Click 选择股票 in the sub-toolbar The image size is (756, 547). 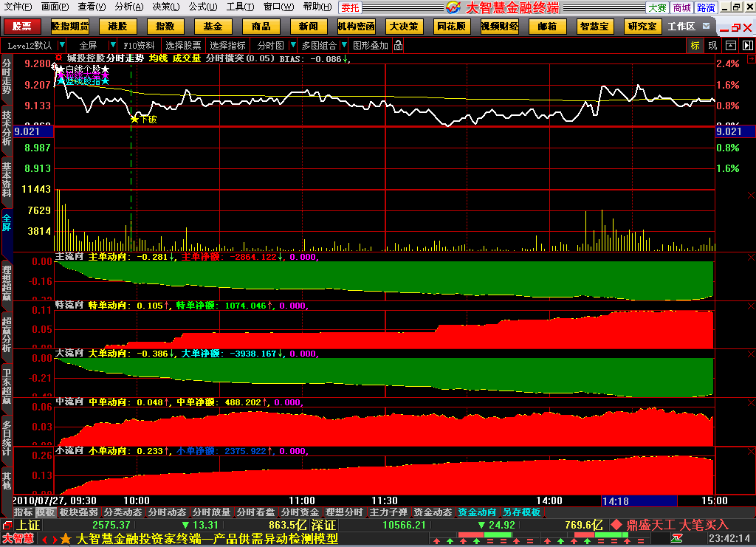pyautogui.click(x=183, y=45)
